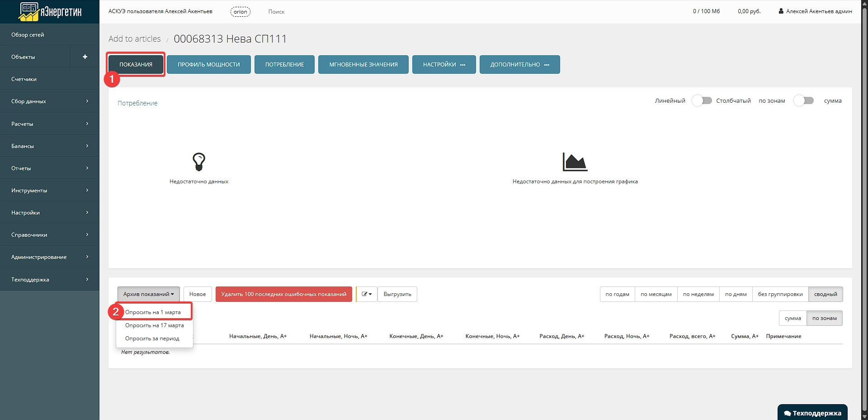Click the Выгрузить button
This screenshot has height=420, width=868.
point(397,294)
